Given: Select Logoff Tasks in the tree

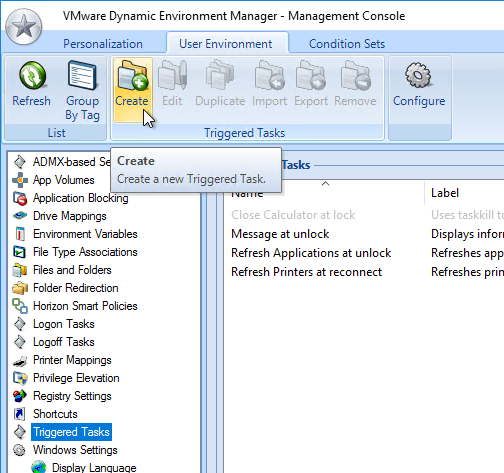Looking at the screenshot, I should click(64, 342).
